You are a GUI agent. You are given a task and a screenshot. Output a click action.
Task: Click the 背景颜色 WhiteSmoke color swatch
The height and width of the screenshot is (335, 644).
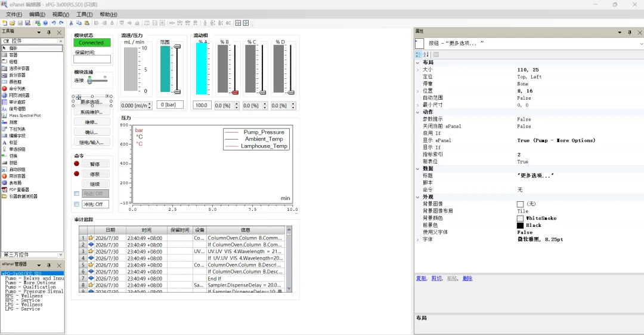(520, 218)
